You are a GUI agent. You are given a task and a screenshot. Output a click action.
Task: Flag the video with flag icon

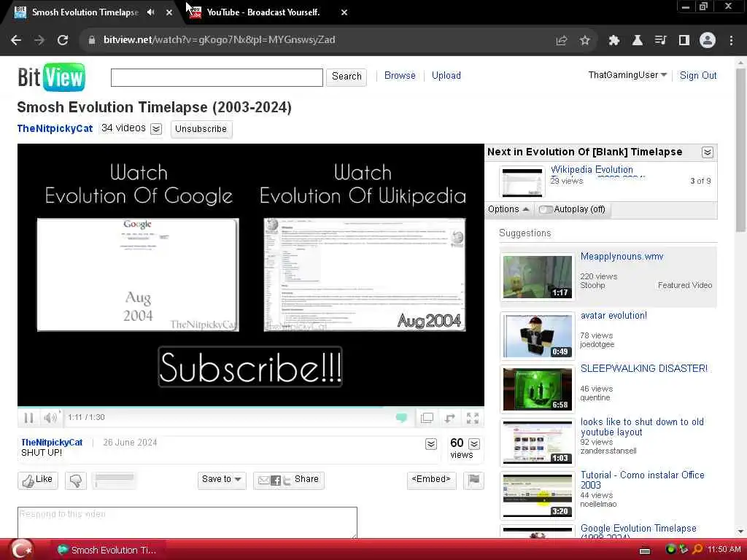pyautogui.click(x=473, y=480)
